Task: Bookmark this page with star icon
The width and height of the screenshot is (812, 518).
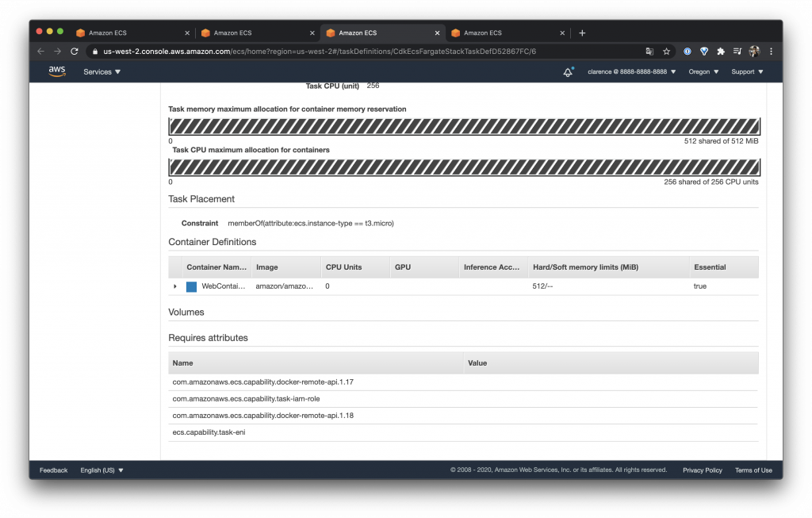Action: point(666,52)
